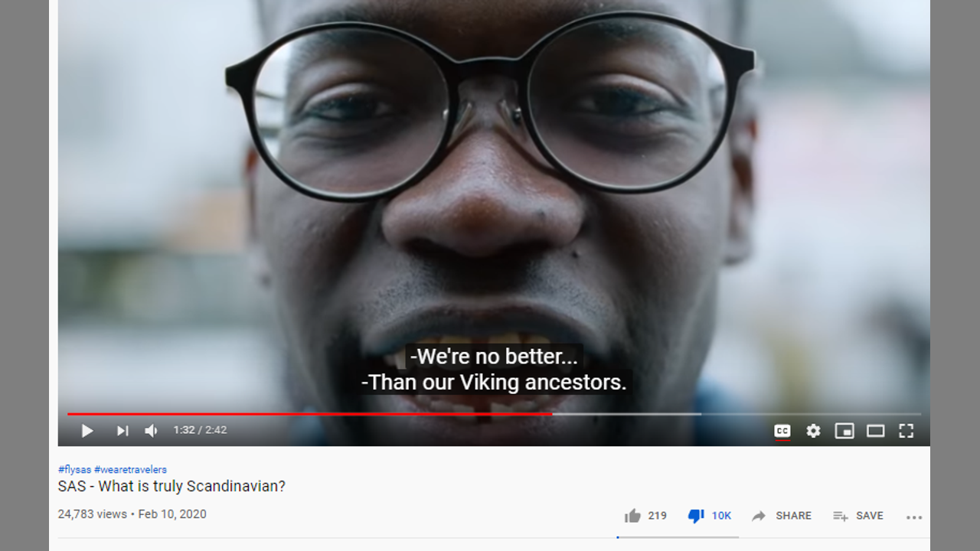Like the video with thumbs up
This screenshot has width=980, height=551.
point(632,516)
